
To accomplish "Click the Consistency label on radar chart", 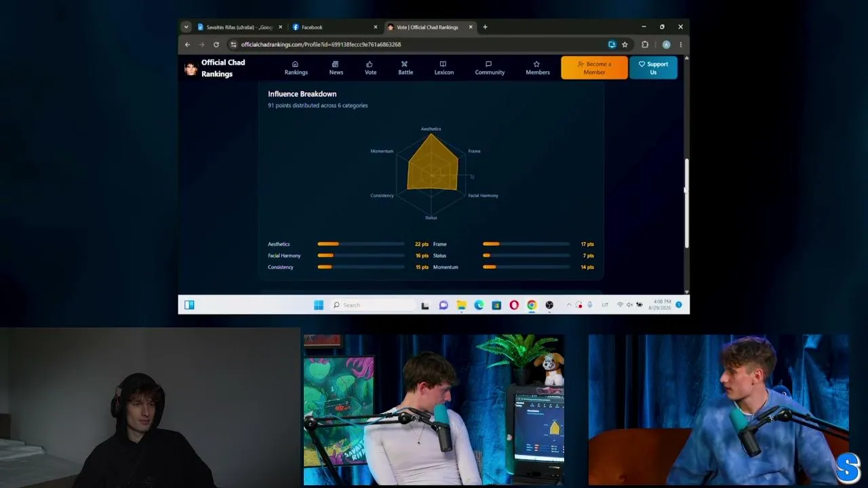I will click(382, 195).
